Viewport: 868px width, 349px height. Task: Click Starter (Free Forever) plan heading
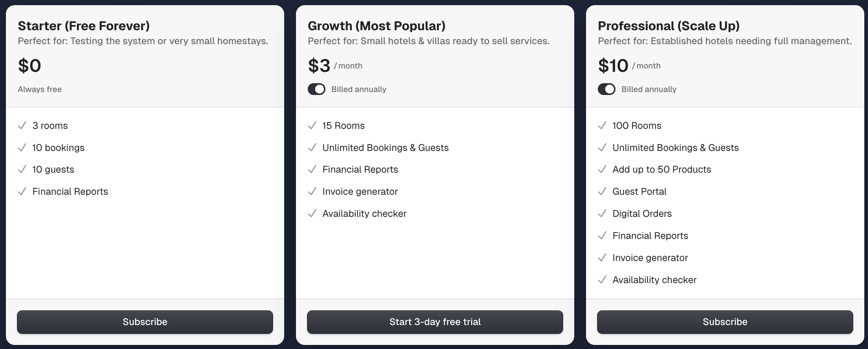(x=84, y=26)
